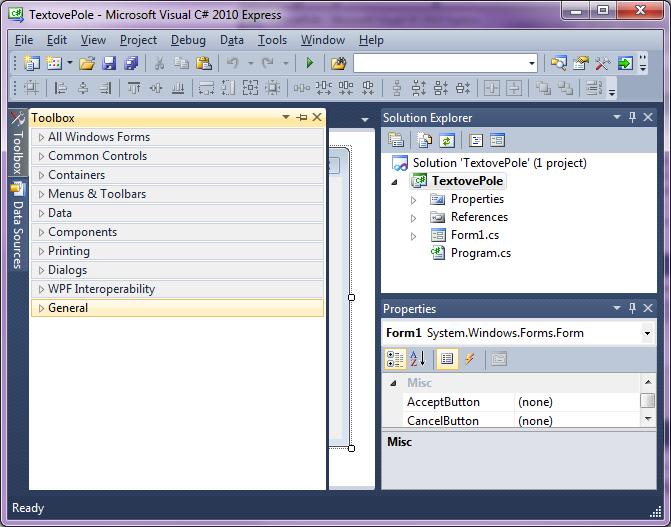Click the AcceptButton property value field
Viewport: 671px width, 527px height.
point(576,402)
